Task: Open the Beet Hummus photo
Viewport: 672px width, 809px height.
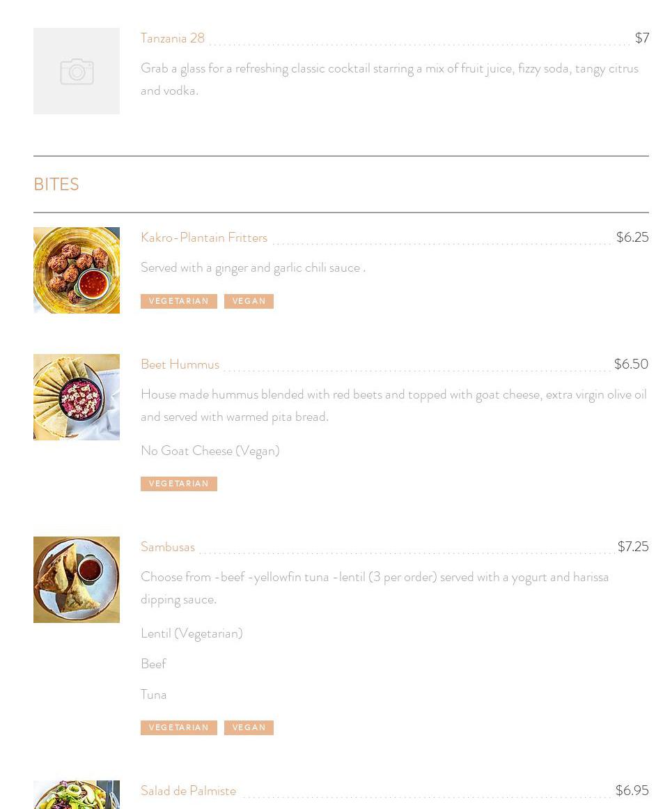Action: [77, 397]
